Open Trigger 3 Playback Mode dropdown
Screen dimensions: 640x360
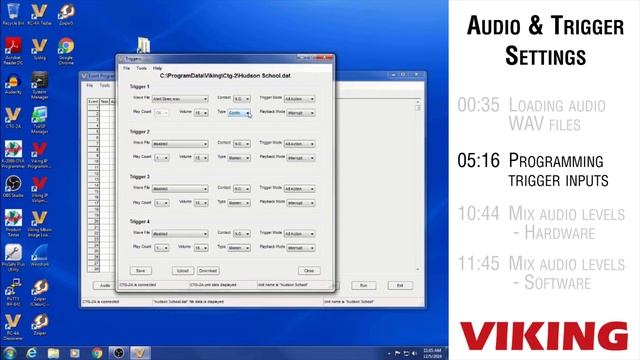click(x=301, y=203)
